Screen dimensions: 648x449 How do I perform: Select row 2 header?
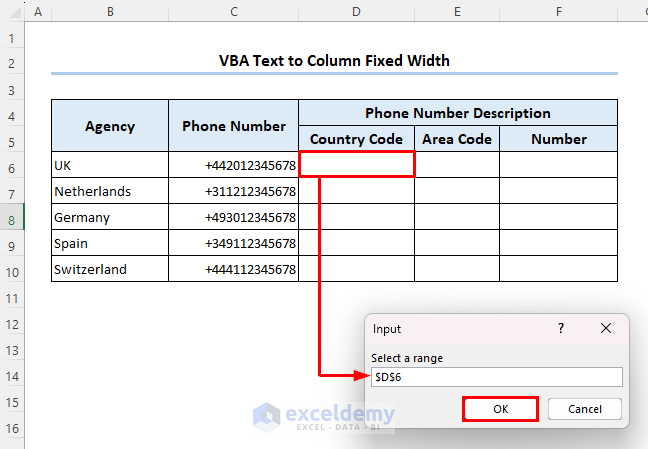[x=12, y=63]
